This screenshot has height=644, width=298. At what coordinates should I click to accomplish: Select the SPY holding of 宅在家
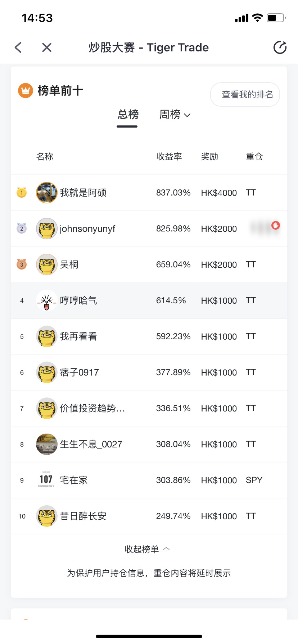point(254,480)
